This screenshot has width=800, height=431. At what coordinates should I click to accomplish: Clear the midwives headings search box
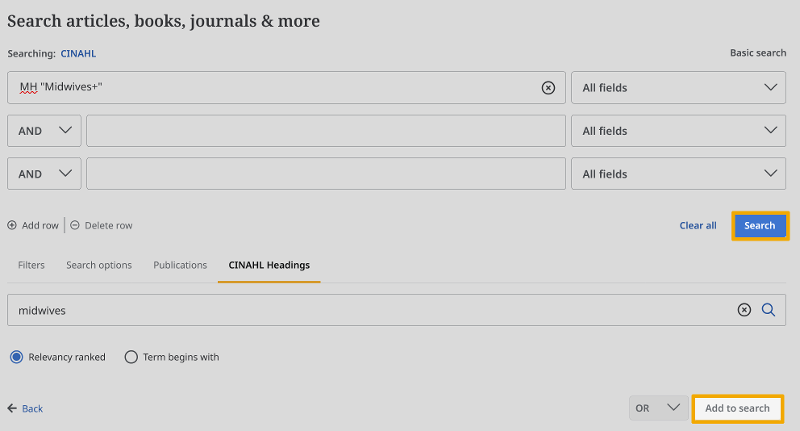coord(744,310)
